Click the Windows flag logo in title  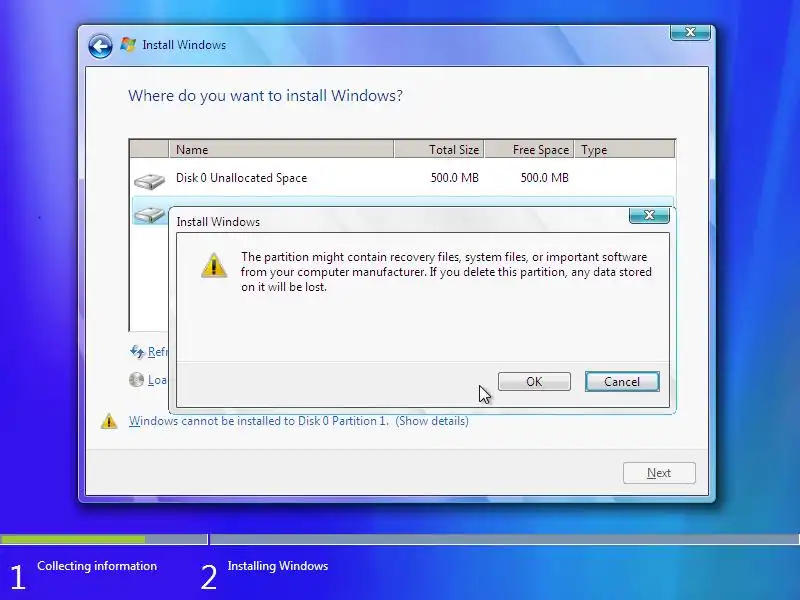[128, 44]
